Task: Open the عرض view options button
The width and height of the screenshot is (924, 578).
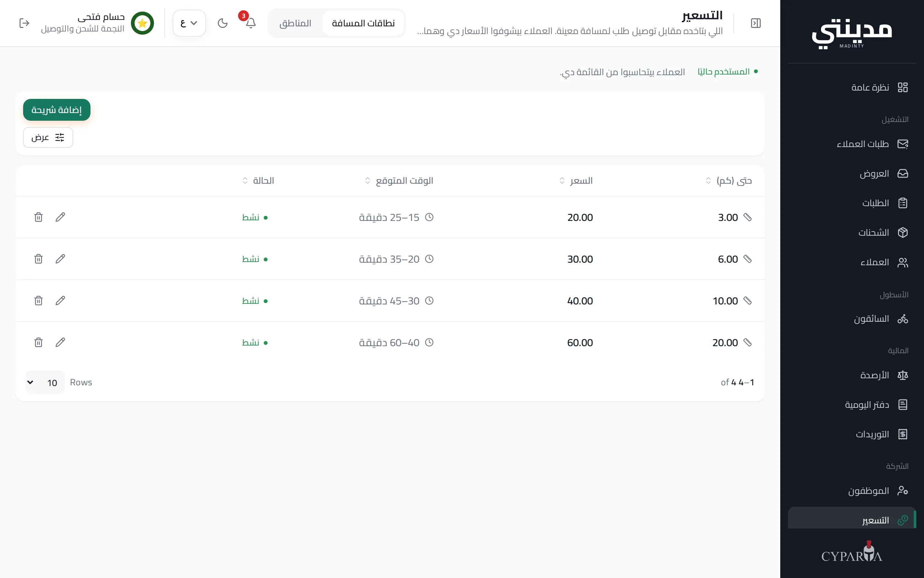Action: tap(48, 137)
